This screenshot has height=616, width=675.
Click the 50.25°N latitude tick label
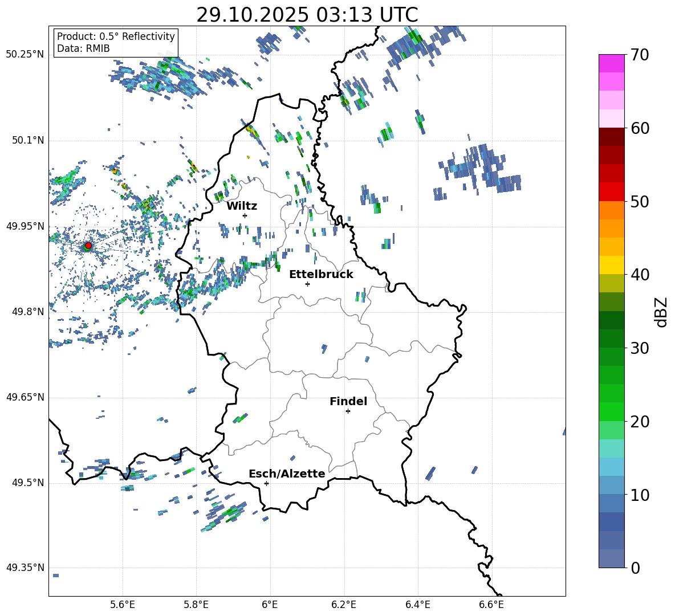(x=25, y=55)
